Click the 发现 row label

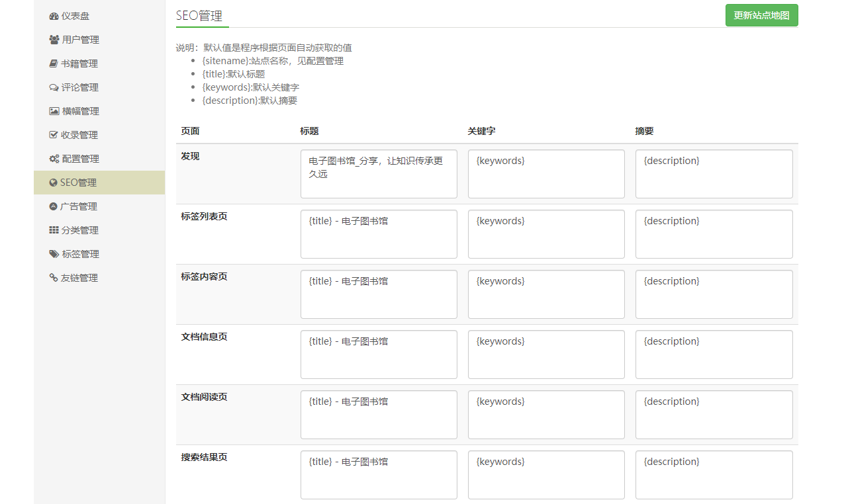(x=190, y=156)
